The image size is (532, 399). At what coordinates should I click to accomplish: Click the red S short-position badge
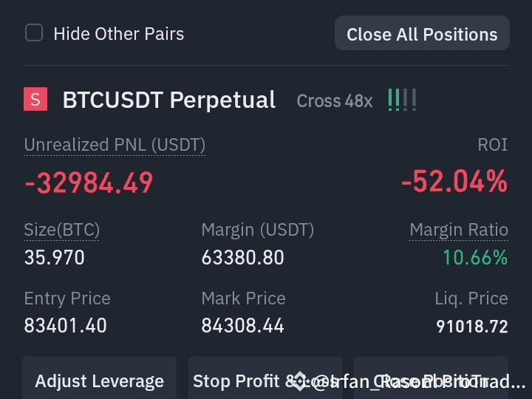(x=35, y=99)
